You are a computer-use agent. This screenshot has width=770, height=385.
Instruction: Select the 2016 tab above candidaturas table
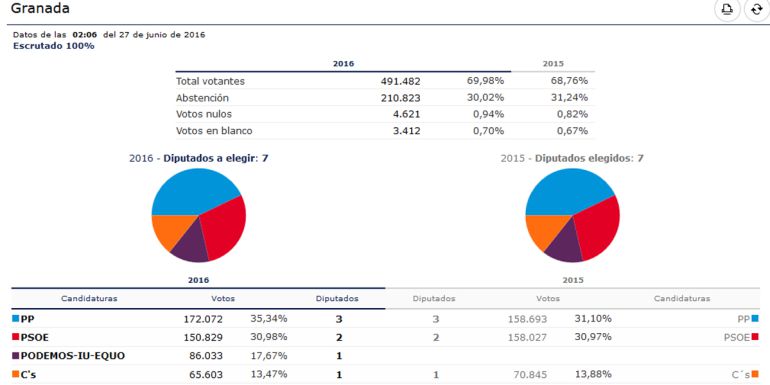(x=198, y=280)
